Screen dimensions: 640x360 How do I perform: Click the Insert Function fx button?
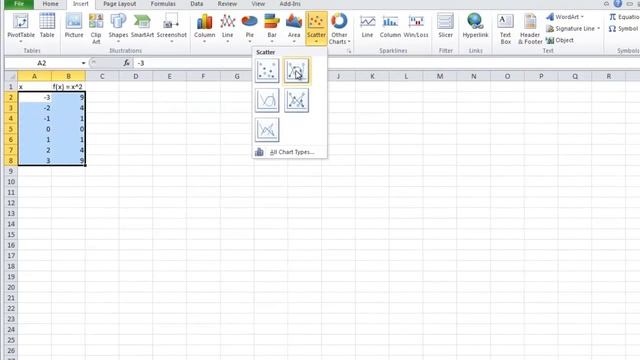[127, 63]
